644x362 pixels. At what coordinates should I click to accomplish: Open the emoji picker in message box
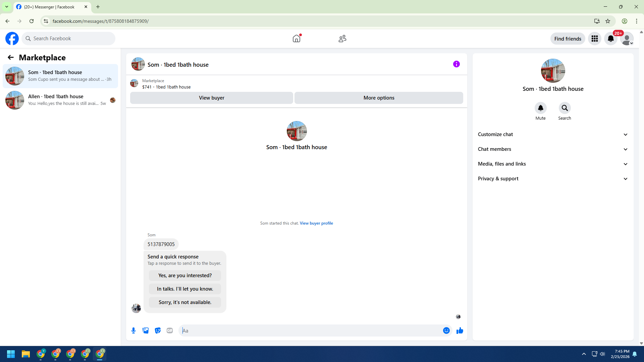tap(446, 330)
